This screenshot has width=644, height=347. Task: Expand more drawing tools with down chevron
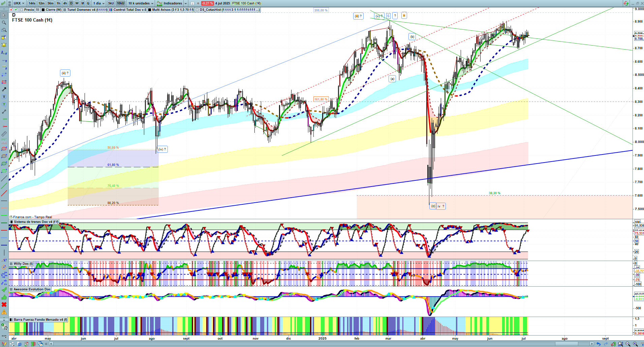coord(4,320)
